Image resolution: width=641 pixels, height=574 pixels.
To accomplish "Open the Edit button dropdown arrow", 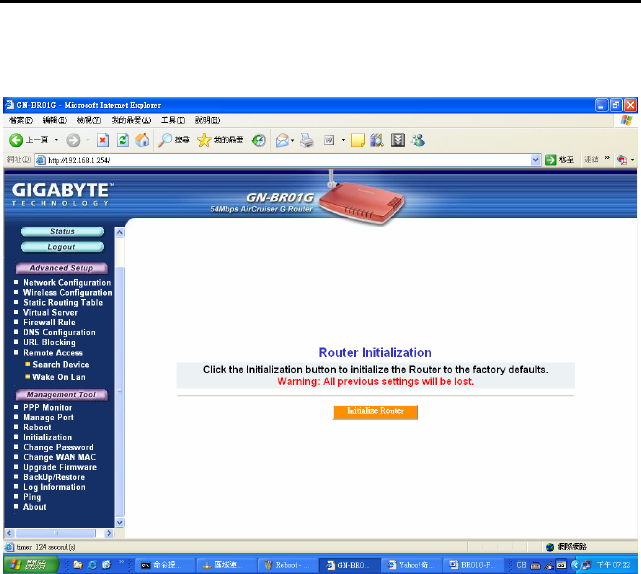I will tap(343, 140).
